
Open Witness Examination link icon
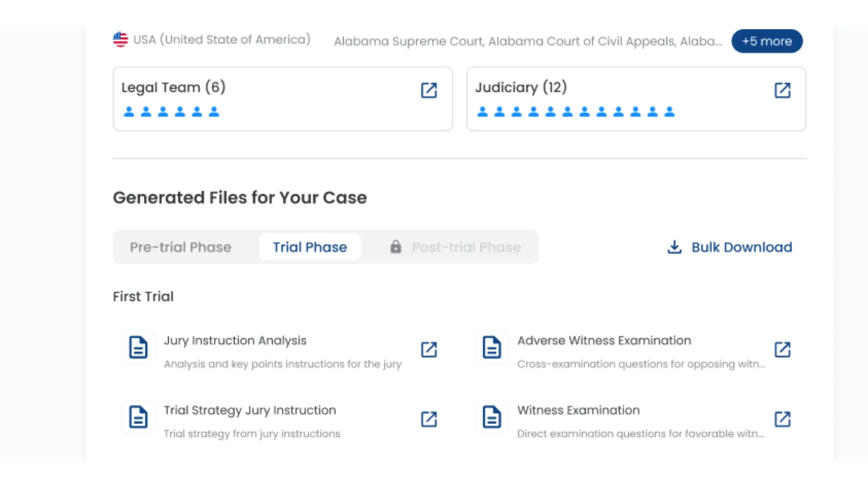coord(782,419)
